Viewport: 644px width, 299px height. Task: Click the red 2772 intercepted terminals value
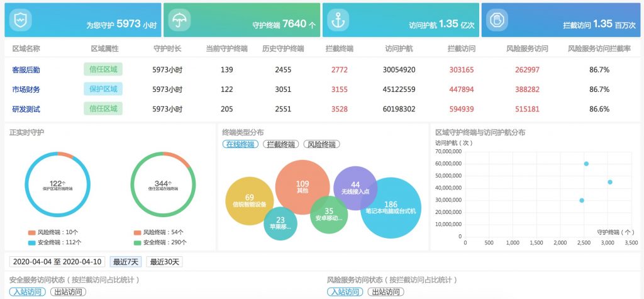tap(339, 70)
